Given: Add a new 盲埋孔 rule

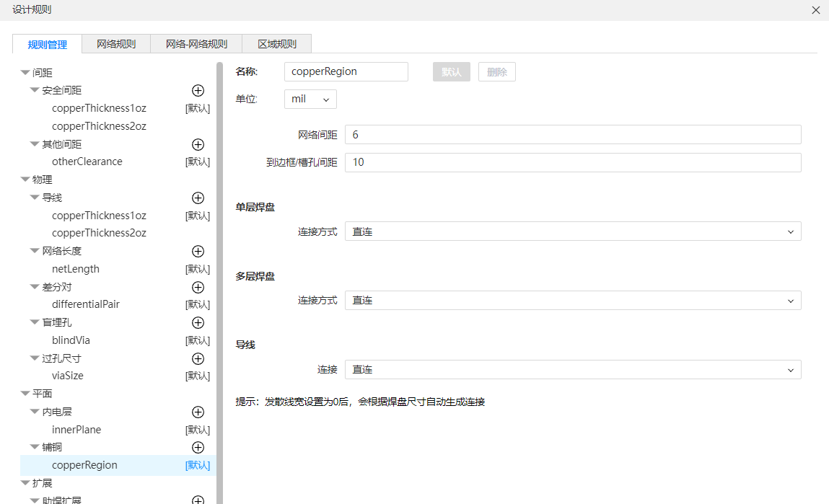Looking at the screenshot, I should click(x=198, y=323).
